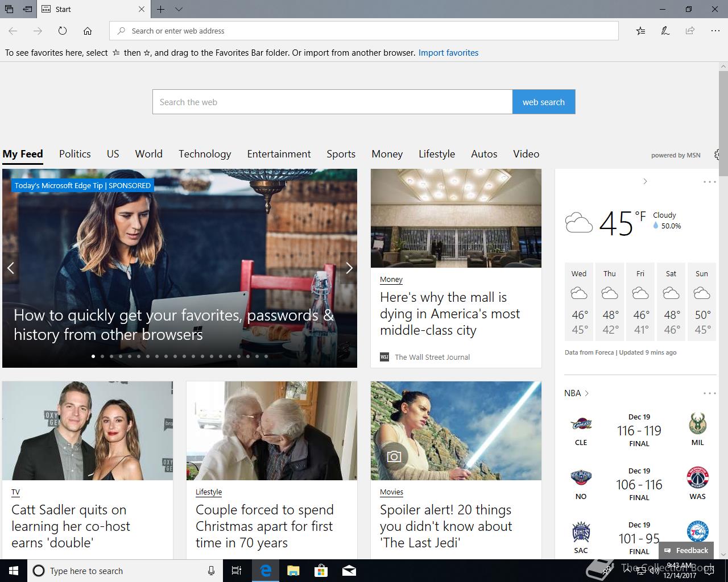Open the Money tab
The image size is (728, 582).
point(387,154)
